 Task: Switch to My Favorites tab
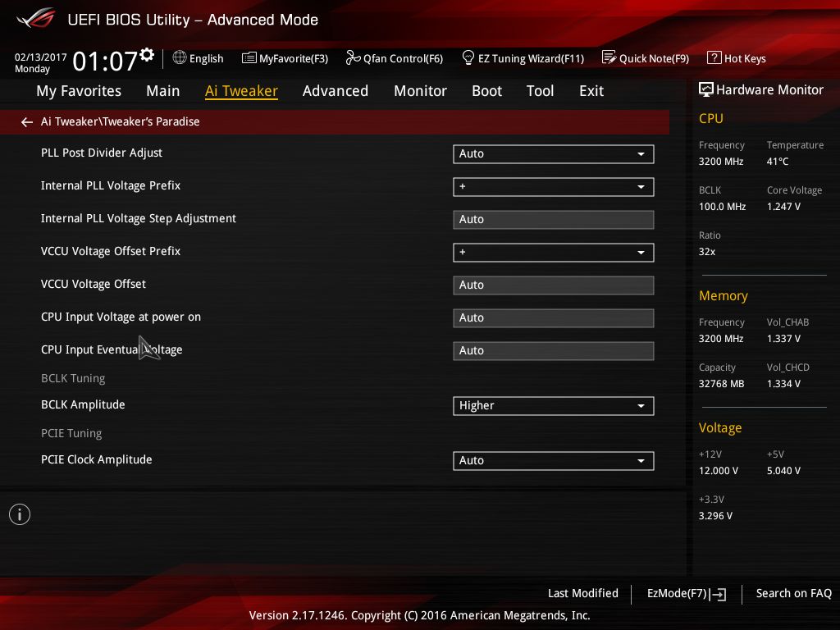(x=79, y=91)
